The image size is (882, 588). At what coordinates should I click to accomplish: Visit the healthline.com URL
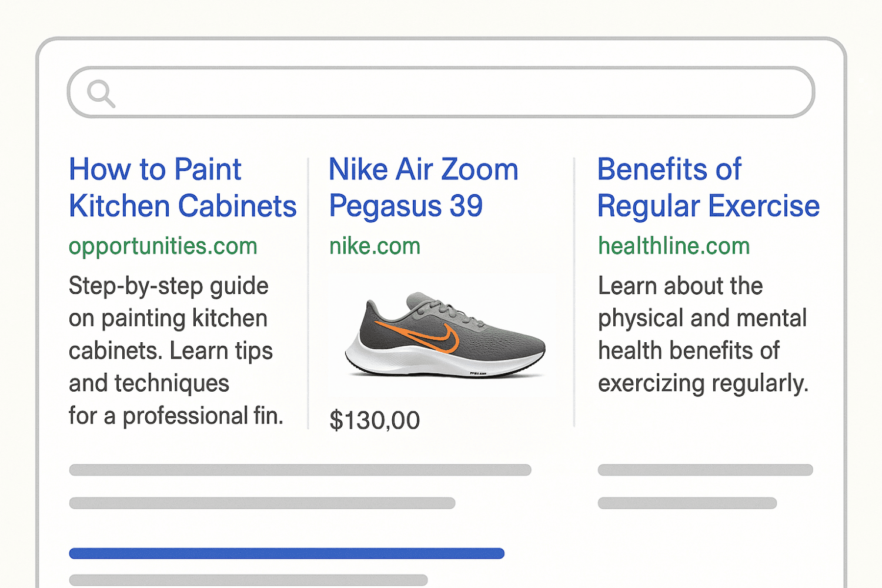[x=674, y=246]
